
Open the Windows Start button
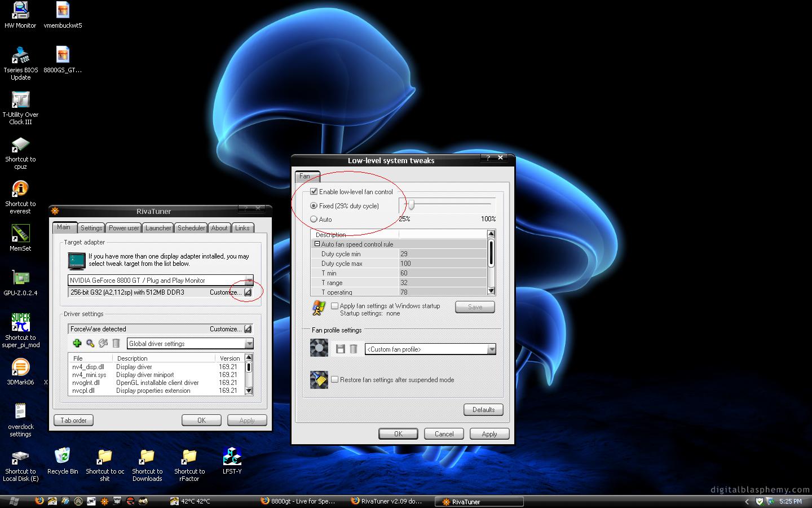click(x=14, y=501)
